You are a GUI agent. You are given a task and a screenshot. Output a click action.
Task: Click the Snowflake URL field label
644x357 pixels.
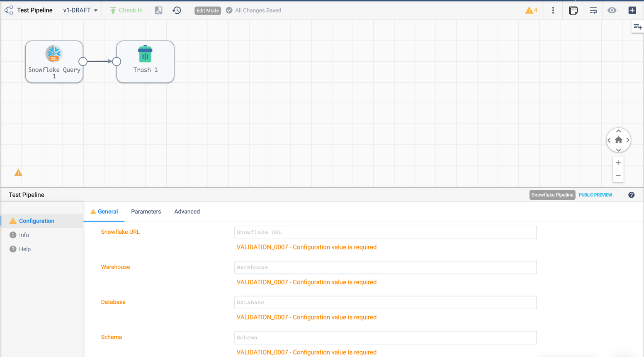[x=120, y=232]
